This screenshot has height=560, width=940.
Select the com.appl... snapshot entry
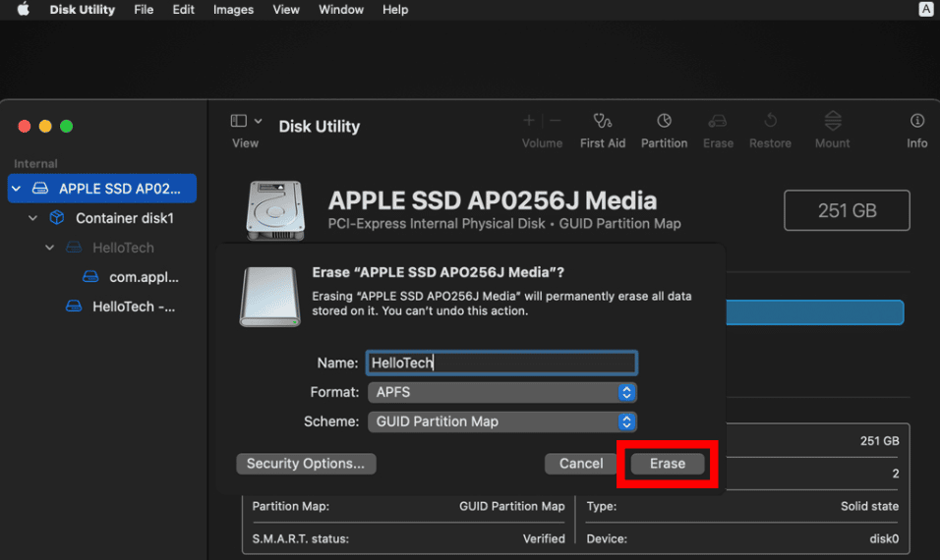[144, 277]
